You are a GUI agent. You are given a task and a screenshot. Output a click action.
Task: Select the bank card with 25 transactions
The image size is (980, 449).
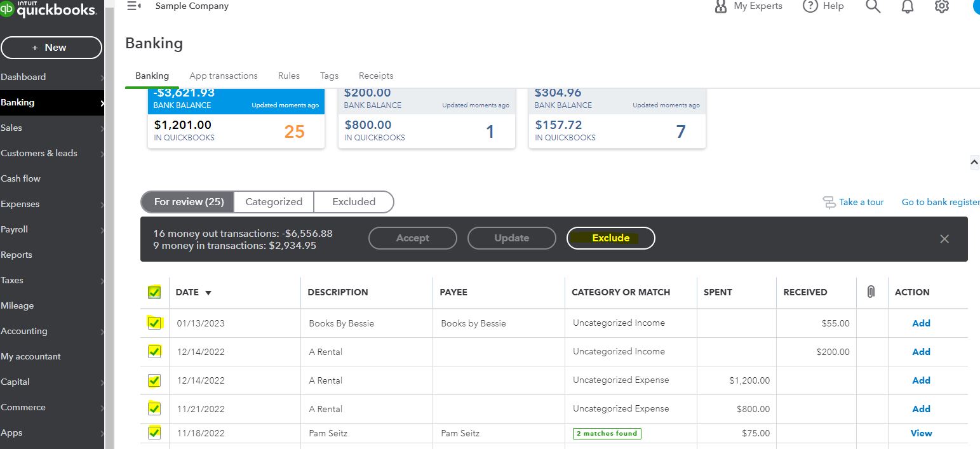(236, 119)
